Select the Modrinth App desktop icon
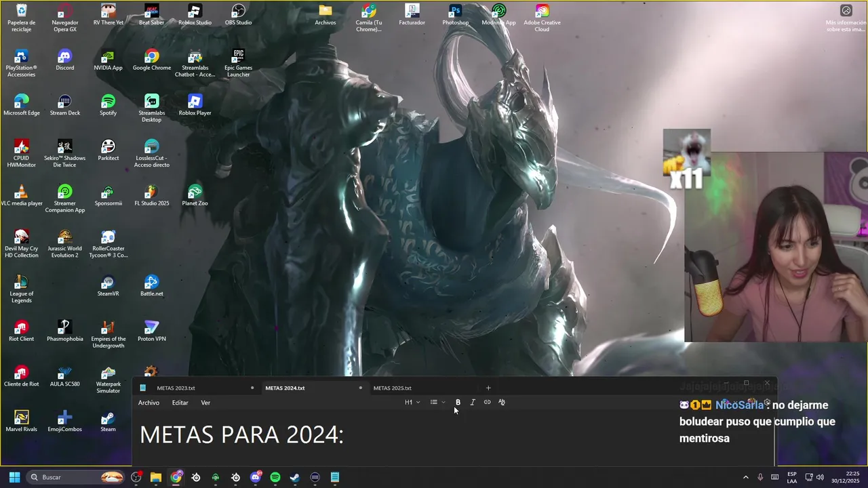The image size is (868, 488). pos(498,15)
